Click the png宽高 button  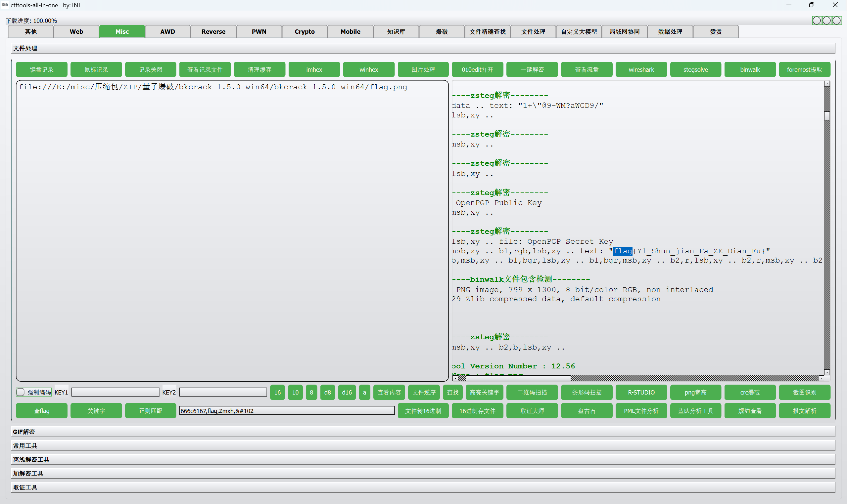click(696, 392)
